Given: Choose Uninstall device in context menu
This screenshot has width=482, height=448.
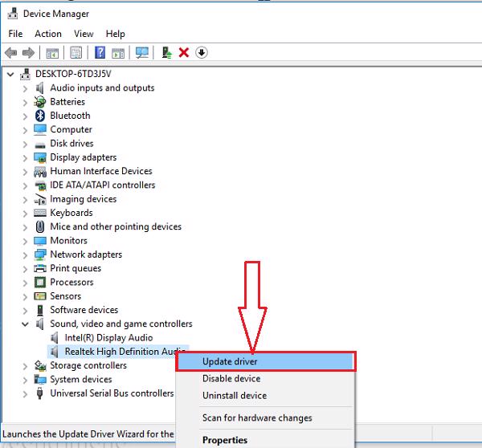Looking at the screenshot, I should [266, 396].
